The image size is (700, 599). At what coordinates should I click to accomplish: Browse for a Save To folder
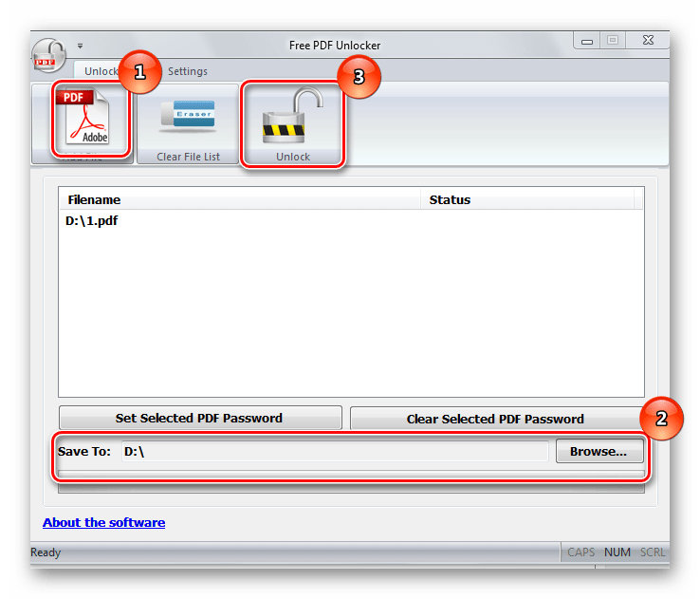pyautogui.click(x=599, y=451)
